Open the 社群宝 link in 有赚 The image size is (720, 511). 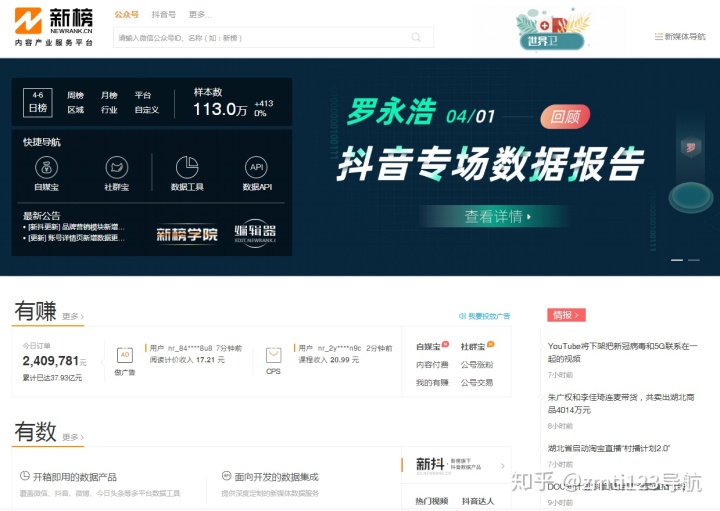(x=473, y=346)
